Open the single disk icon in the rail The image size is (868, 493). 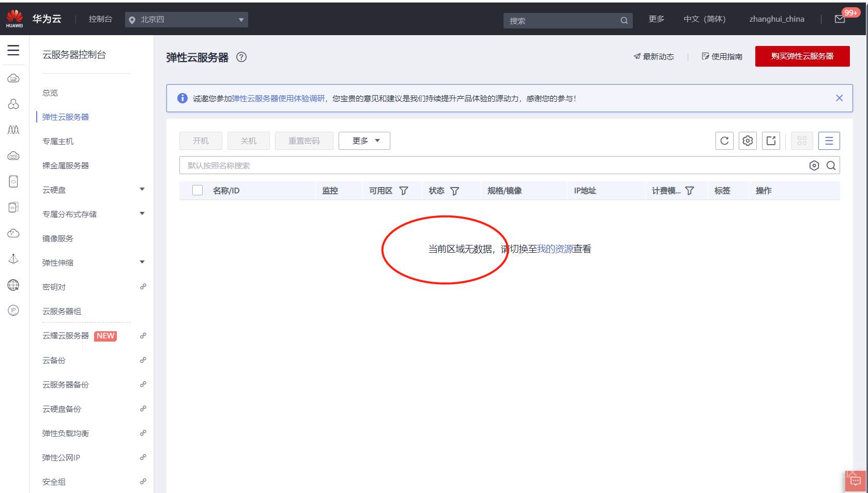tap(13, 181)
